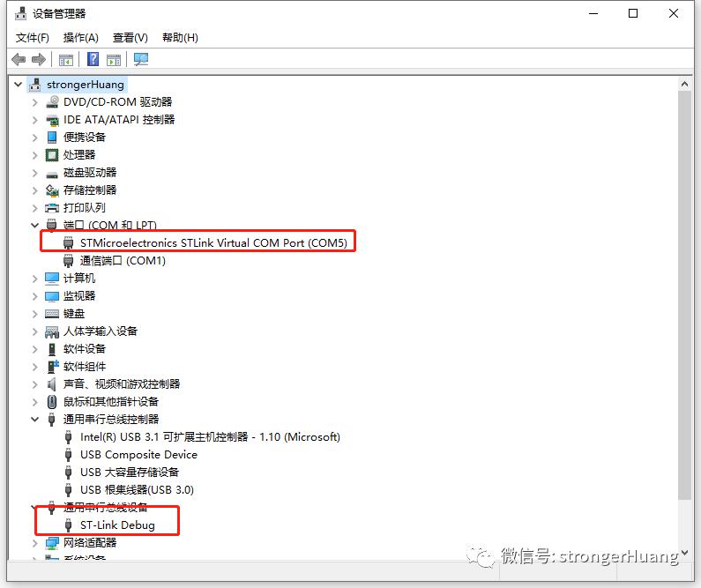The width and height of the screenshot is (701, 588).
Task: Expand the 网络适配器 node
Action: pos(35,543)
